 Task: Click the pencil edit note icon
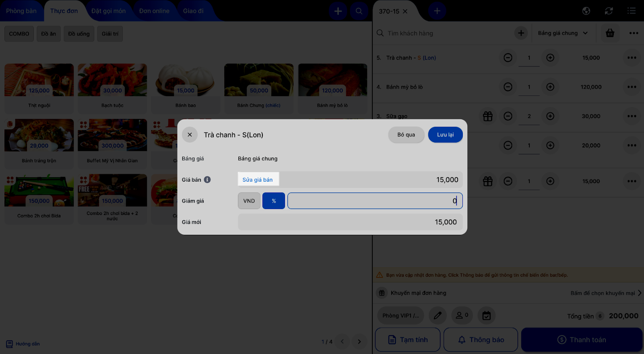[x=438, y=315]
